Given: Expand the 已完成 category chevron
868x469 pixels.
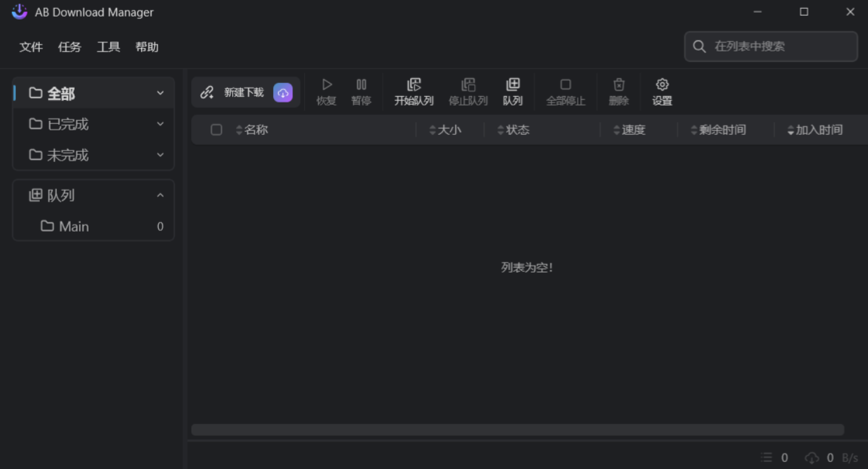Looking at the screenshot, I should click(160, 123).
